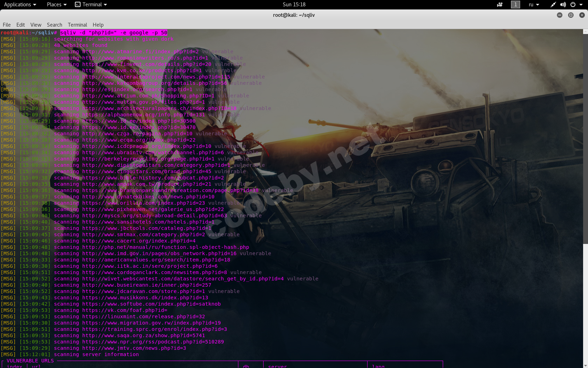Screen dimensions: 588x368
Task: Click the '48 websites found' message
Action: tap(80, 45)
